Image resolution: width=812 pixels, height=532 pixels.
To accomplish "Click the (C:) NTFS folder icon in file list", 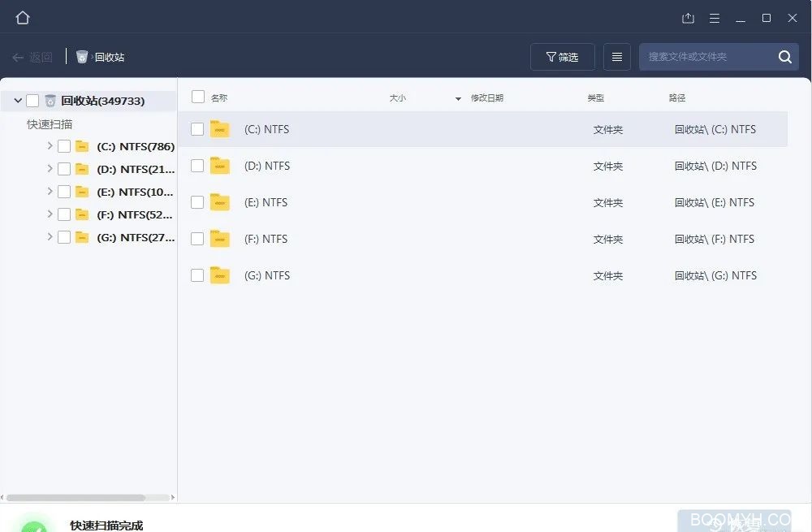I will coord(220,129).
